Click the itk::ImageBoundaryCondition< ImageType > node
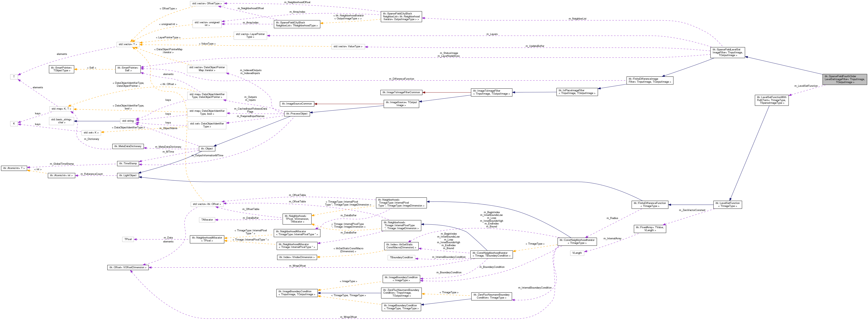This screenshot has height=320, width=868. point(401,279)
